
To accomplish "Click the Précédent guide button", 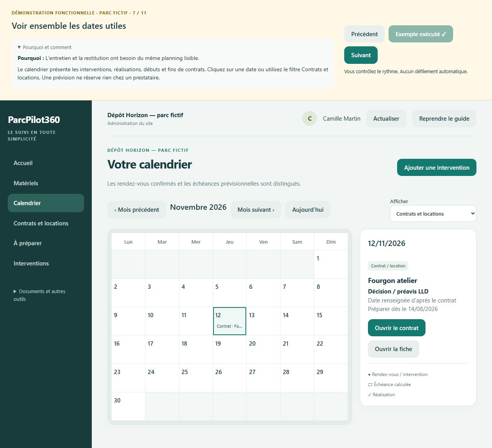I will click(x=364, y=34).
